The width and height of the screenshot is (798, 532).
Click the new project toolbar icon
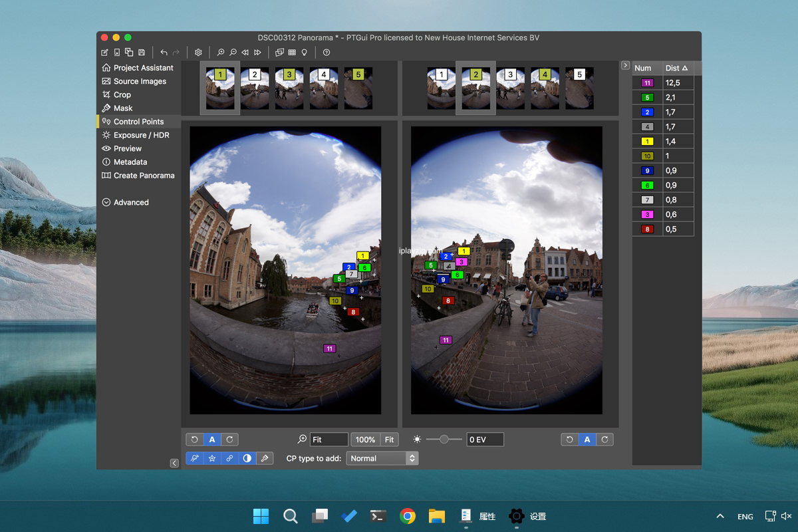pos(104,53)
